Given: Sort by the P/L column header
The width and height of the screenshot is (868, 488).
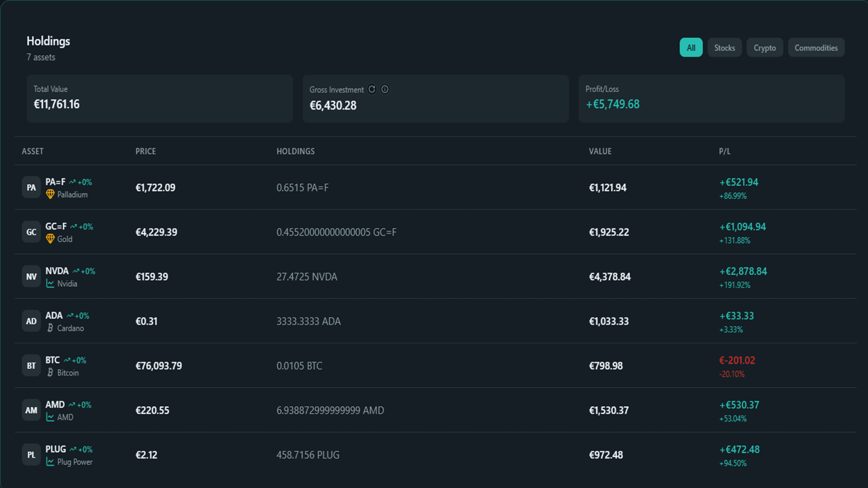Looking at the screenshot, I should pyautogui.click(x=725, y=151).
